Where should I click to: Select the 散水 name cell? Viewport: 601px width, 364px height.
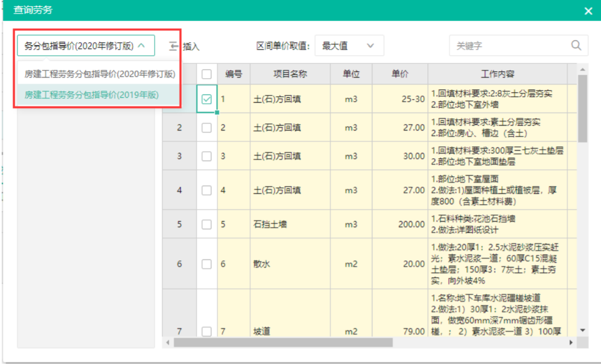point(290,264)
